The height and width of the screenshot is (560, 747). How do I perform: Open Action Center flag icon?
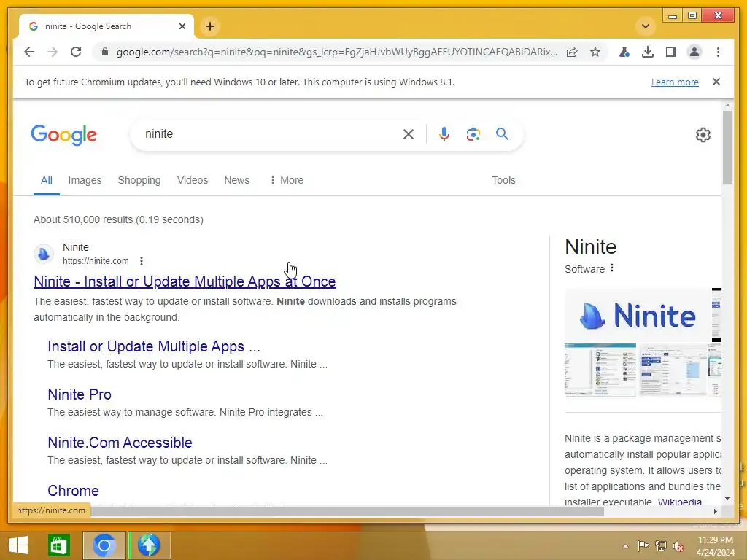[643, 545]
